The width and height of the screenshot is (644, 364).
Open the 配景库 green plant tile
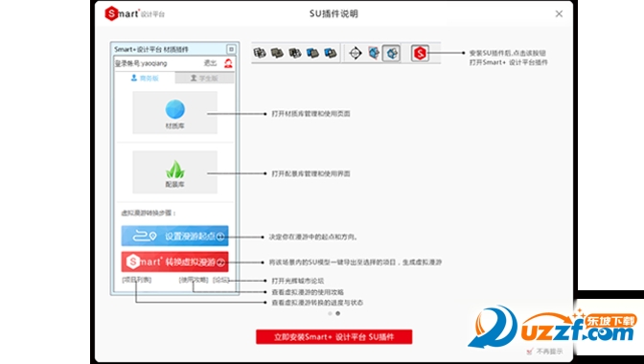[x=175, y=172]
